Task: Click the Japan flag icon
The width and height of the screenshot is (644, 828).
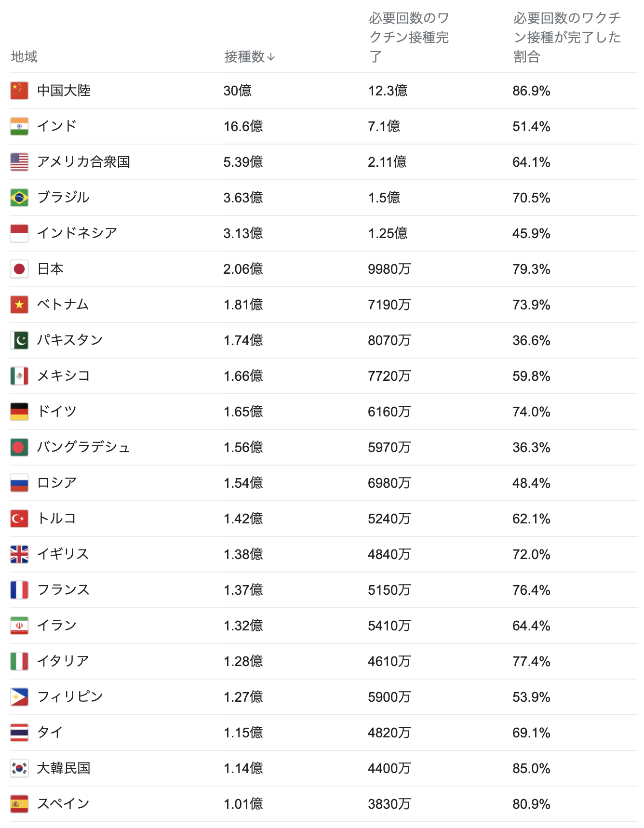Action: coord(19,269)
